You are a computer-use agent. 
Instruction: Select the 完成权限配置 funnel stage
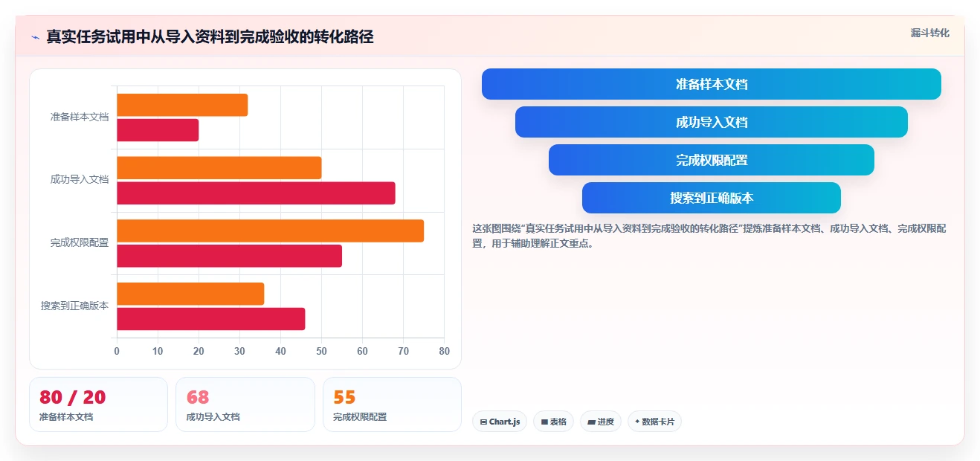pyautogui.click(x=712, y=160)
